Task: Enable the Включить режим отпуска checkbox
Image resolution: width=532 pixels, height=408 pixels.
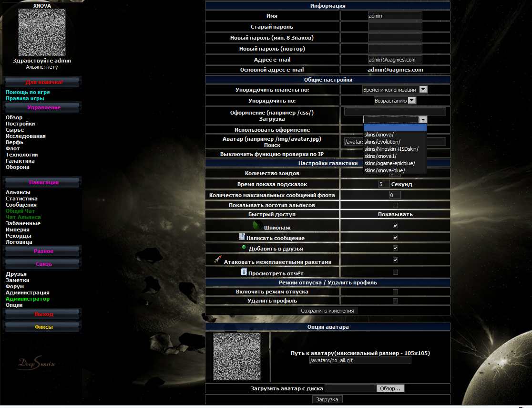Action: point(395,292)
